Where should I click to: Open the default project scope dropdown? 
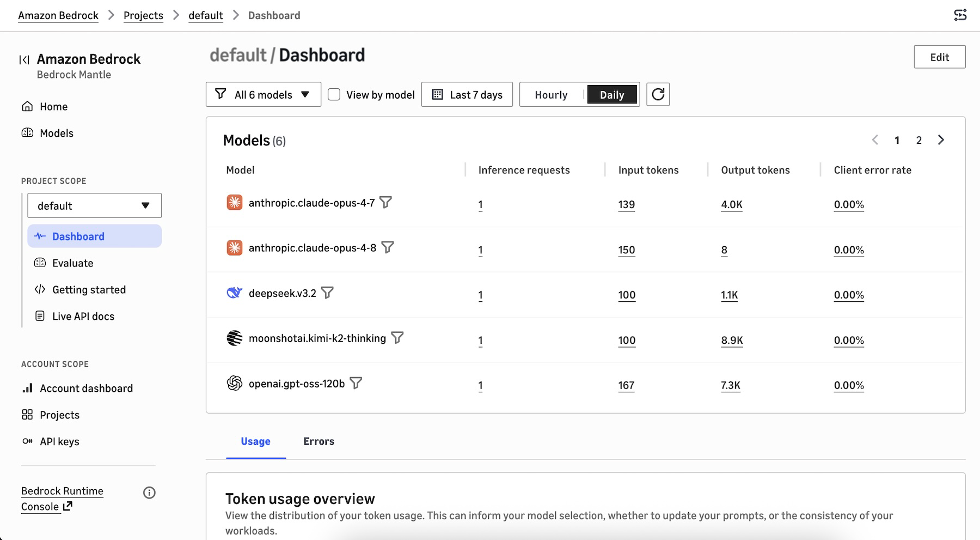95,205
